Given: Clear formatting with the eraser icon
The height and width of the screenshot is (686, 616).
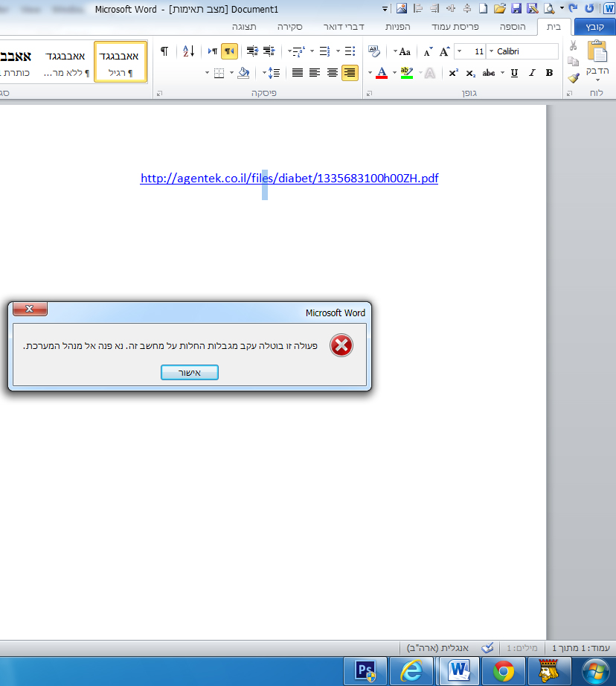Looking at the screenshot, I should tap(374, 51).
